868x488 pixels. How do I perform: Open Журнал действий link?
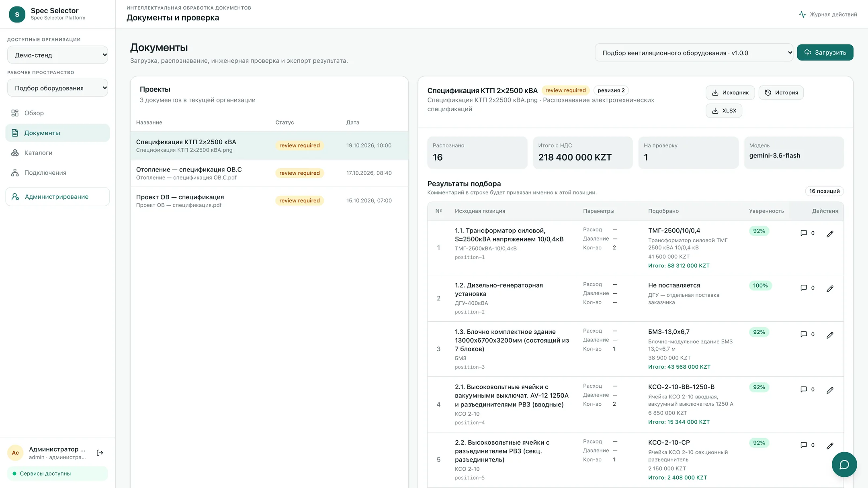pos(828,14)
